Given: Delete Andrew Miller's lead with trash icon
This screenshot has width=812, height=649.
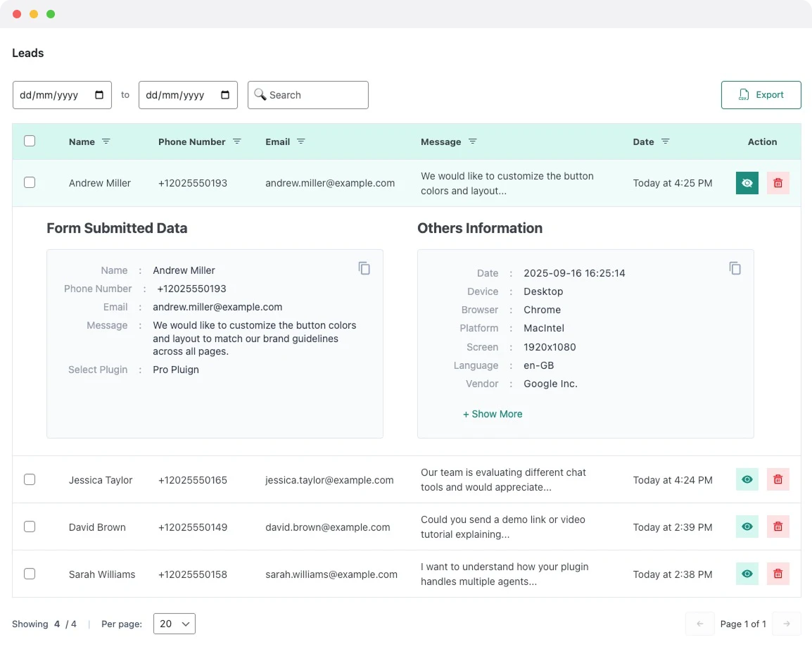Looking at the screenshot, I should pos(778,183).
